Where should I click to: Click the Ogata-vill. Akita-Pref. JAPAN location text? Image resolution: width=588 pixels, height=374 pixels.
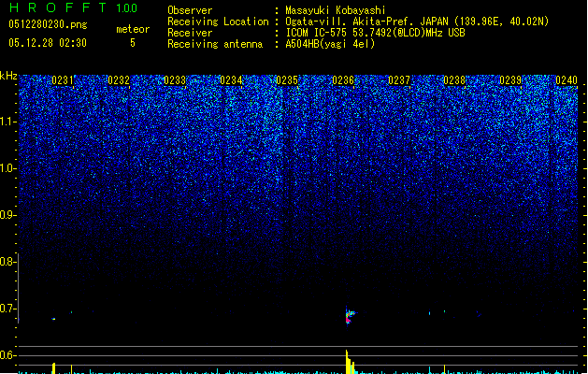pos(417,22)
